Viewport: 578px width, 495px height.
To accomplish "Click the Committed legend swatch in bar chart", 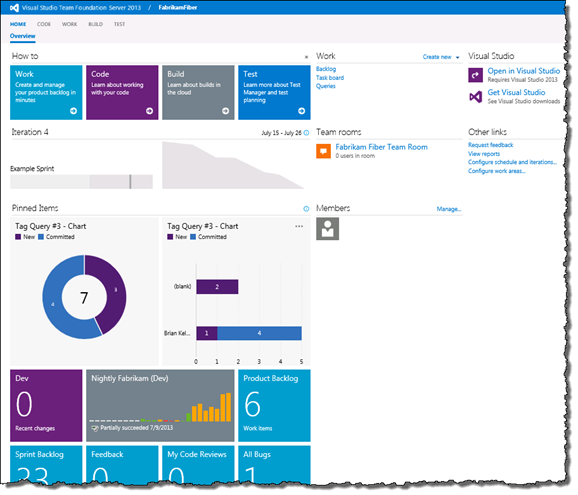I will 193,237.
